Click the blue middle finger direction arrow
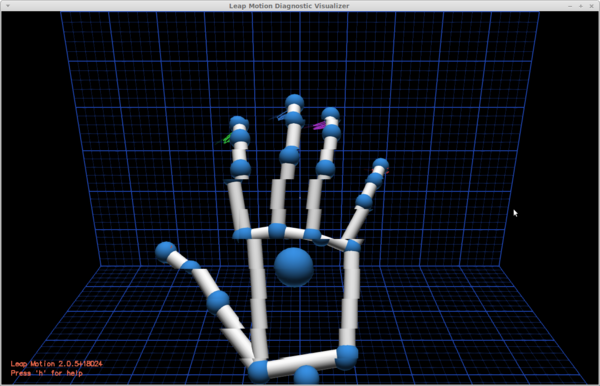The height and width of the screenshot is (386, 600). [x=278, y=116]
